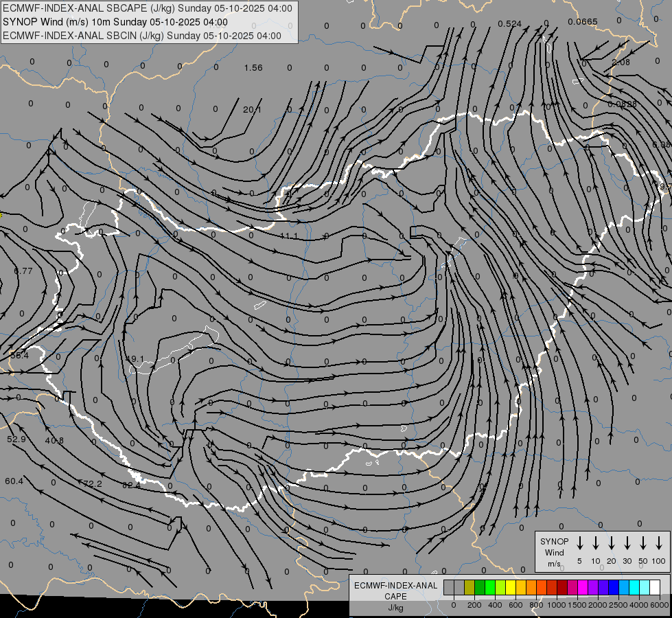Click the 1.56 value on the map

click(x=253, y=68)
